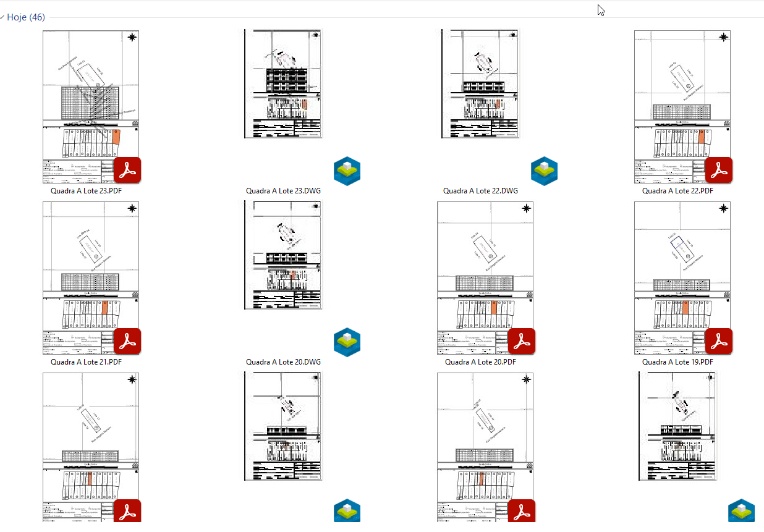Collapse the Hoje (46) group chevron

pos(2,17)
